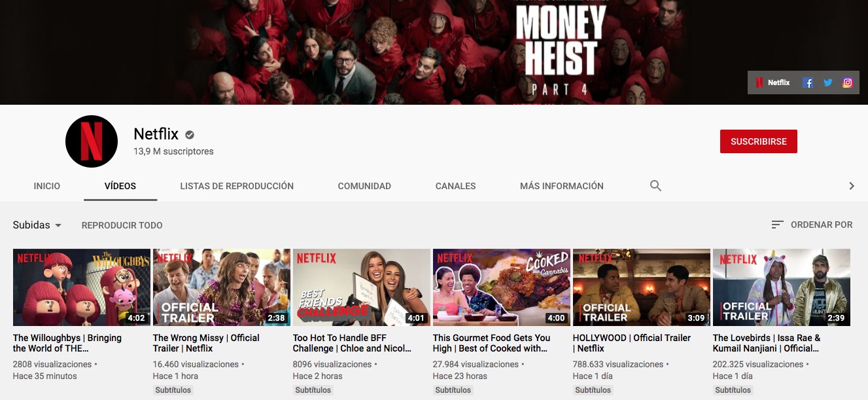Open The Lovebirds trailer thumbnail

782,287
